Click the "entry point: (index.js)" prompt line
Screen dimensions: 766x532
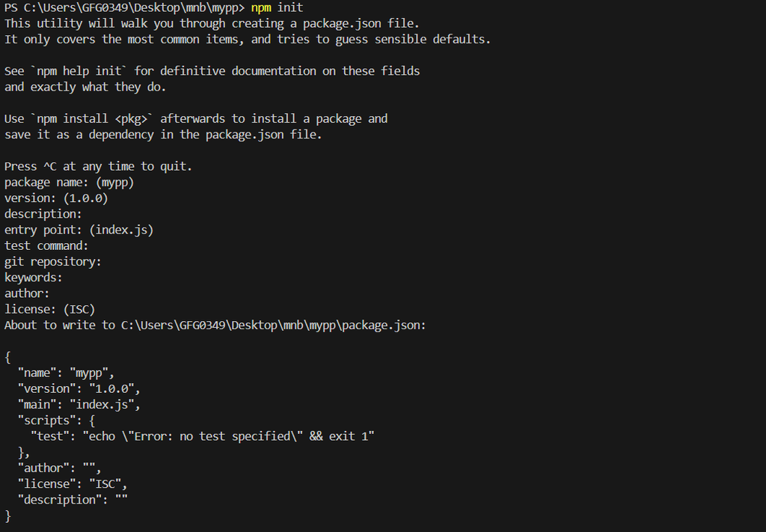[79, 230]
